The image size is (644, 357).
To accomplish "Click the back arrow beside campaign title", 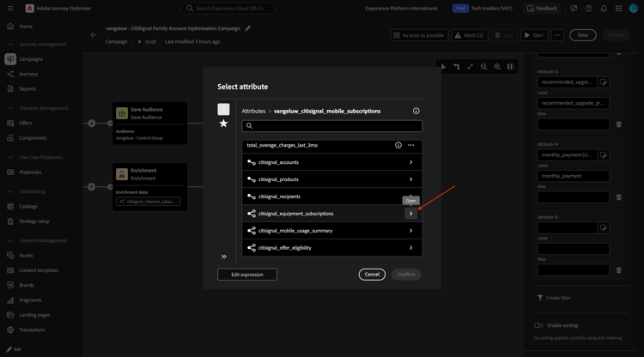I will point(94,35).
